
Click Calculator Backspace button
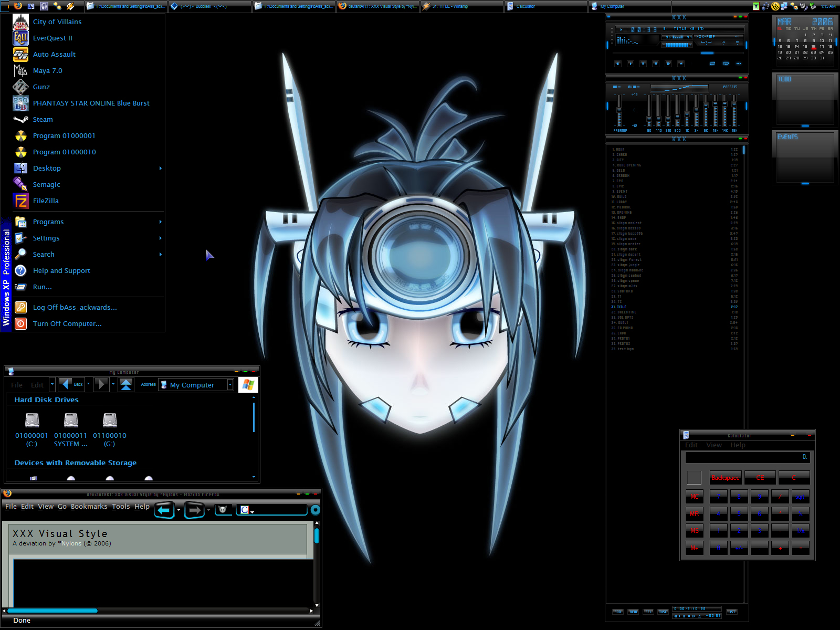pyautogui.click(x=726, y=478)
